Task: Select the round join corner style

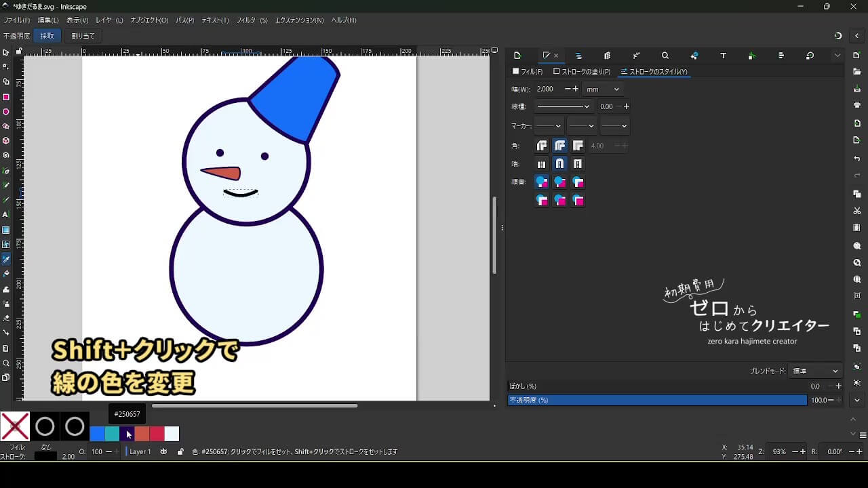Action: click(x=559, y=146)
